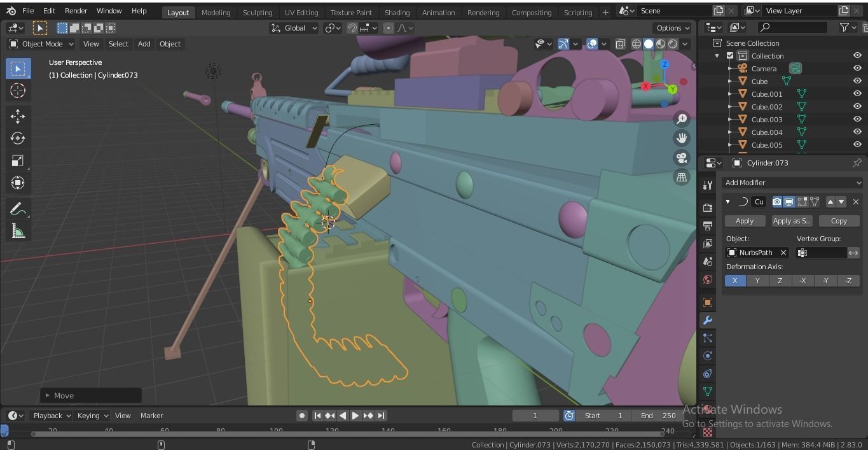
Task: Select the Transform tool
Action: 18,183
